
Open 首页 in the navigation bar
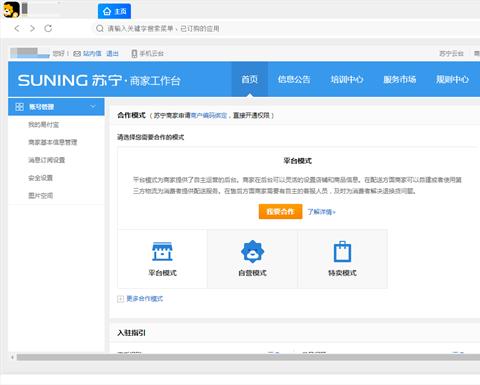tap(250, 79)
